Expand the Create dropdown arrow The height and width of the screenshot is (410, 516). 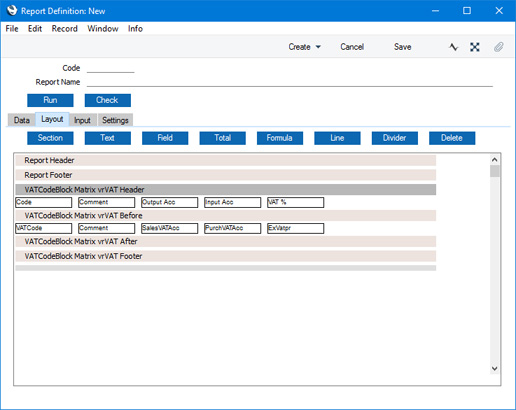point(318,47)
